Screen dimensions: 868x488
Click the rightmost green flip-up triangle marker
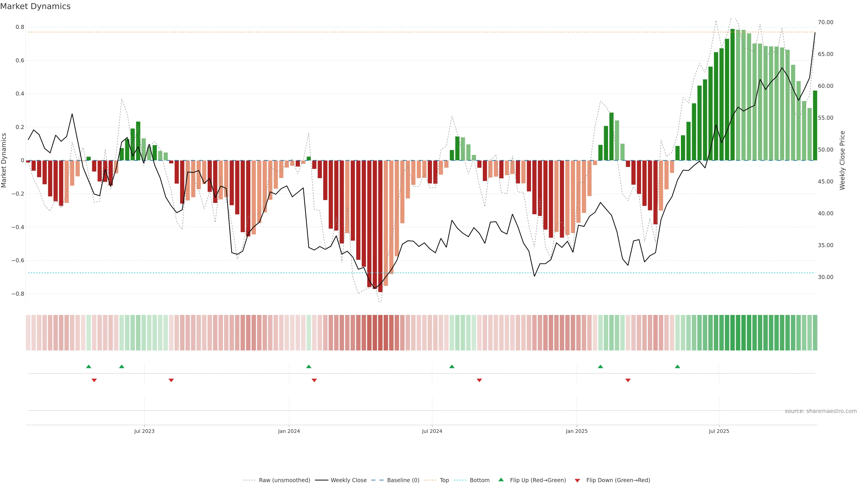(677, 366)
